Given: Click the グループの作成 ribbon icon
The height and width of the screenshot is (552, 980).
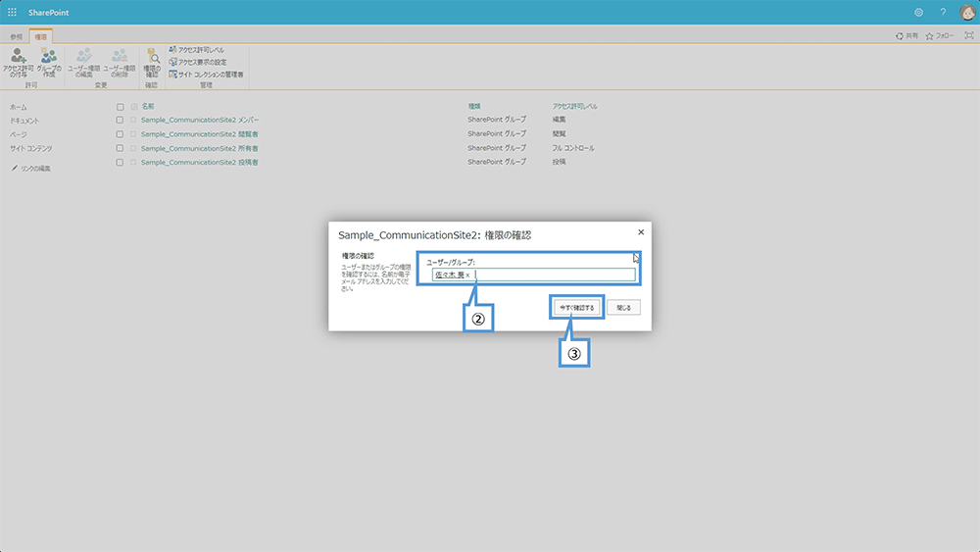Looking at the screenshot, I should pos(49,63).
